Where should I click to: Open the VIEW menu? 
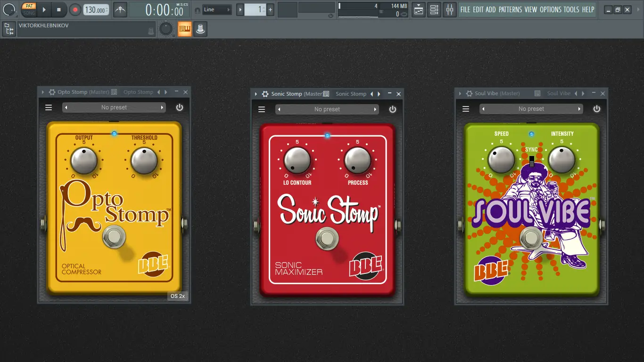click(x=531, y=9)
